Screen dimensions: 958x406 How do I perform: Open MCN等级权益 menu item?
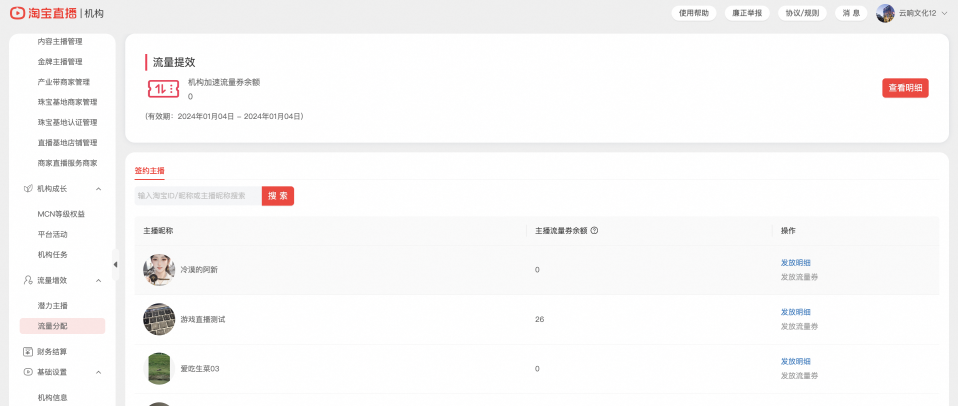pyautogui.click(x=61, y=214)
